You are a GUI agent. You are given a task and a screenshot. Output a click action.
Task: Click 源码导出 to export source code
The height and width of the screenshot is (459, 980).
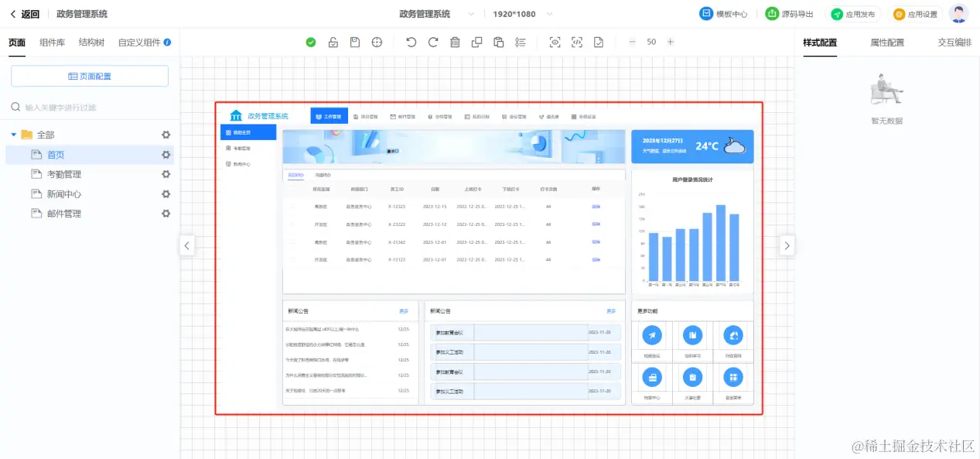point(789,14)
